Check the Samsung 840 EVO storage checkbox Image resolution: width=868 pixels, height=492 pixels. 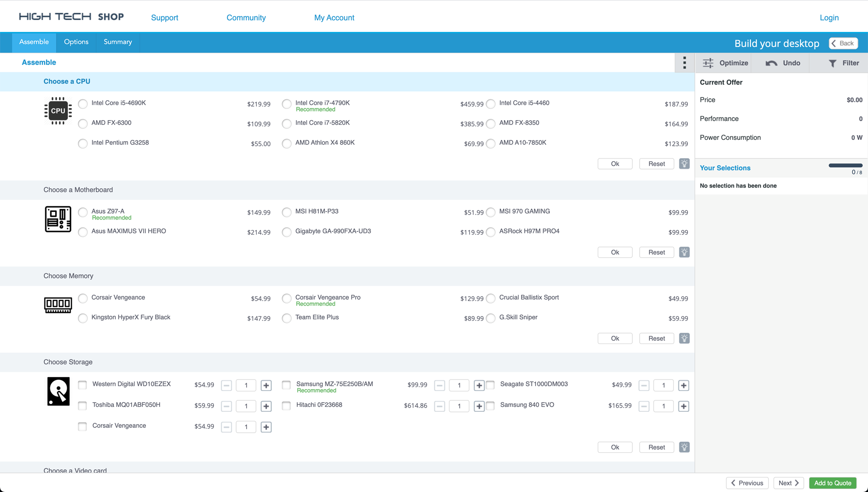pyautogui.click(x=491, y=405)
